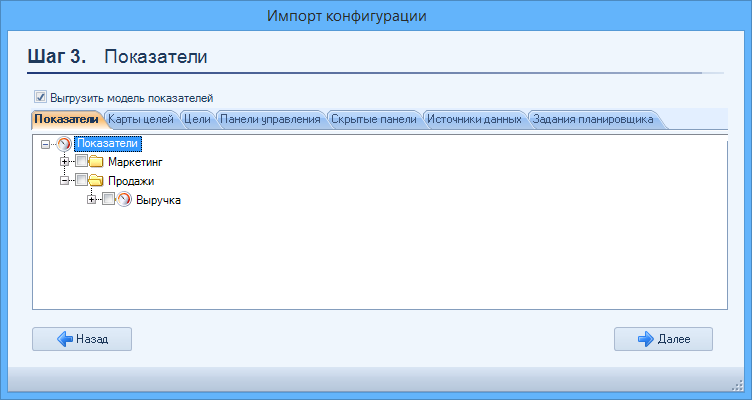Expand the Маркетинг folder node

click(x=64, y=162)
